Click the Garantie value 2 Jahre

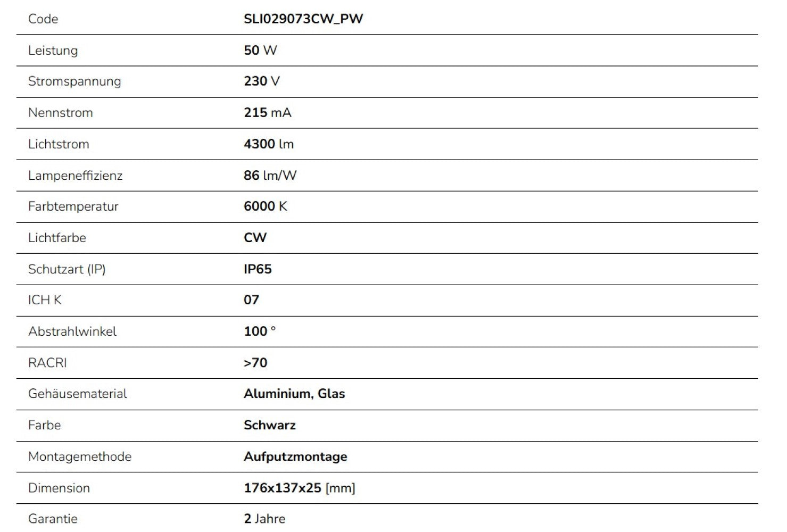tap(264, 519)
